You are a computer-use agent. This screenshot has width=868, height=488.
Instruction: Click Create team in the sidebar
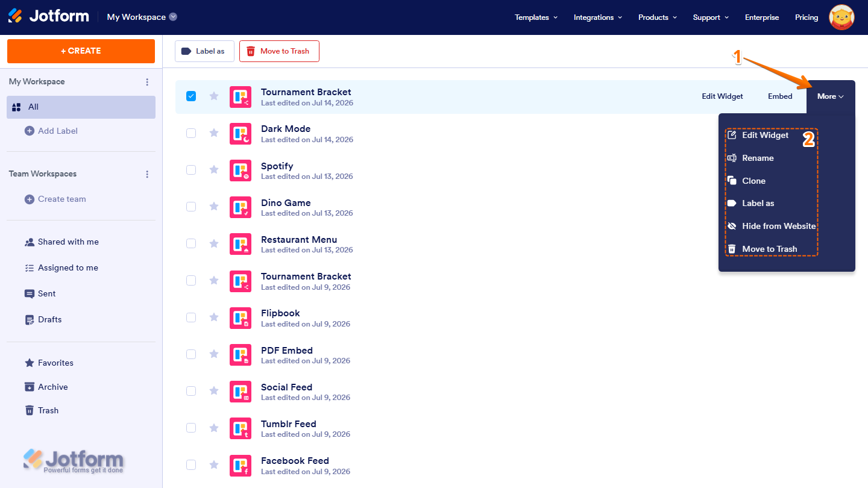click(x=55, y=199)
